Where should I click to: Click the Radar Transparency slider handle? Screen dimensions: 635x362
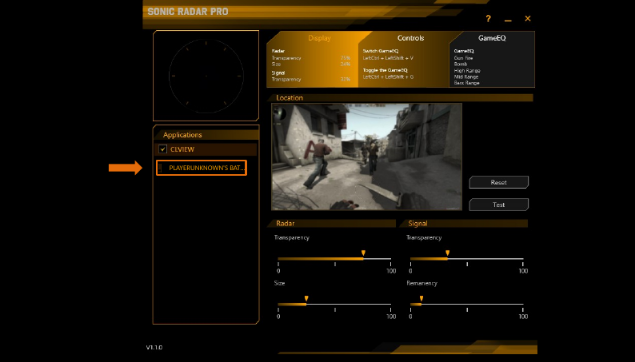[x=363, y=253]
